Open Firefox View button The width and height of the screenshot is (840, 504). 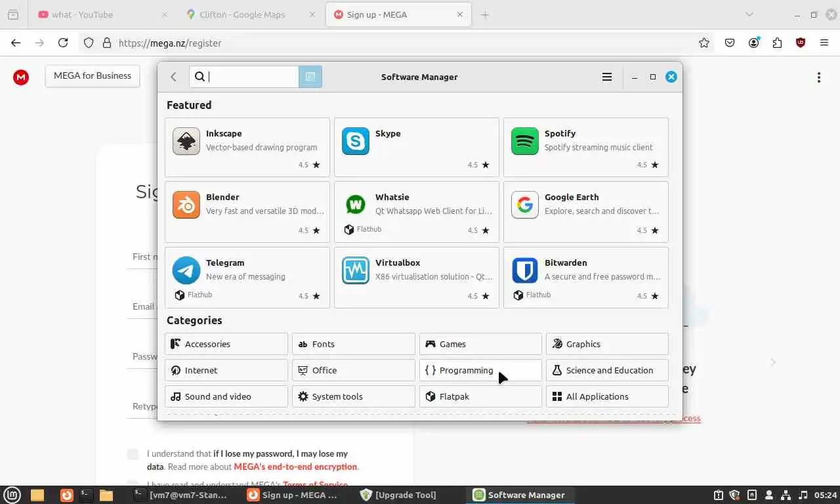coord(13,14)
